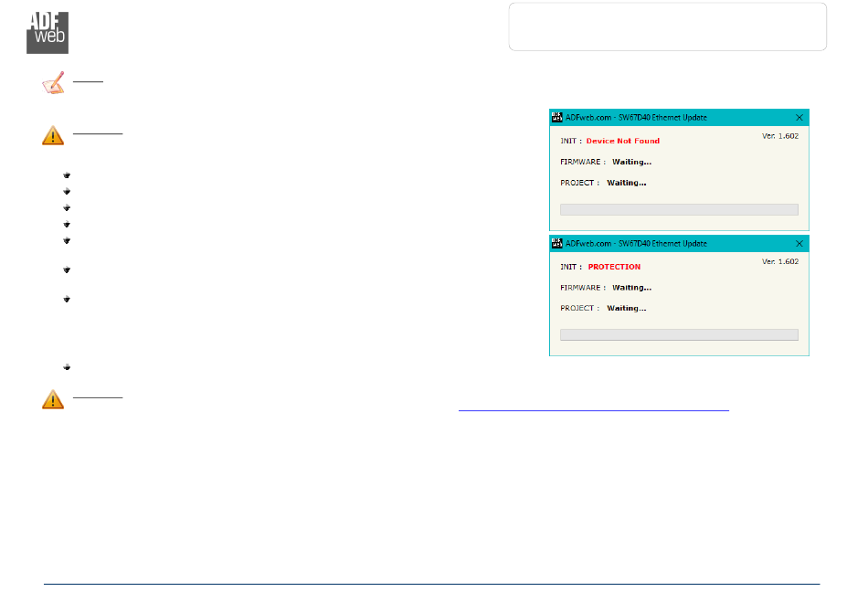Click the red 'PROTECTION' status text
This screenshot has height=602, width=868.
[614, 267]
